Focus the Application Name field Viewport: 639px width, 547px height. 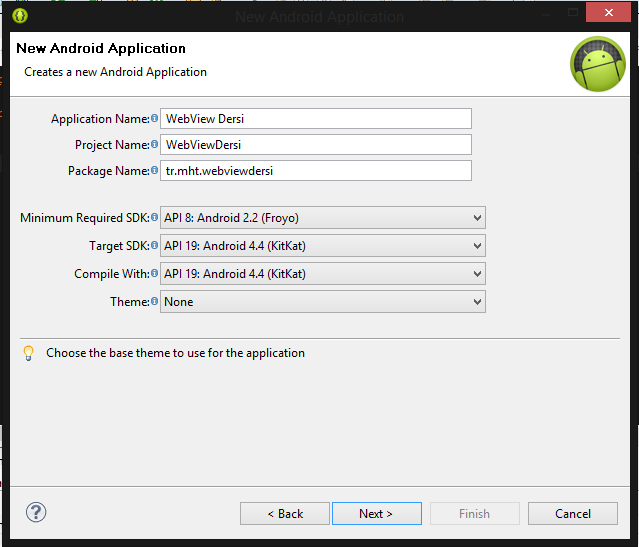(x=316, y=119)
